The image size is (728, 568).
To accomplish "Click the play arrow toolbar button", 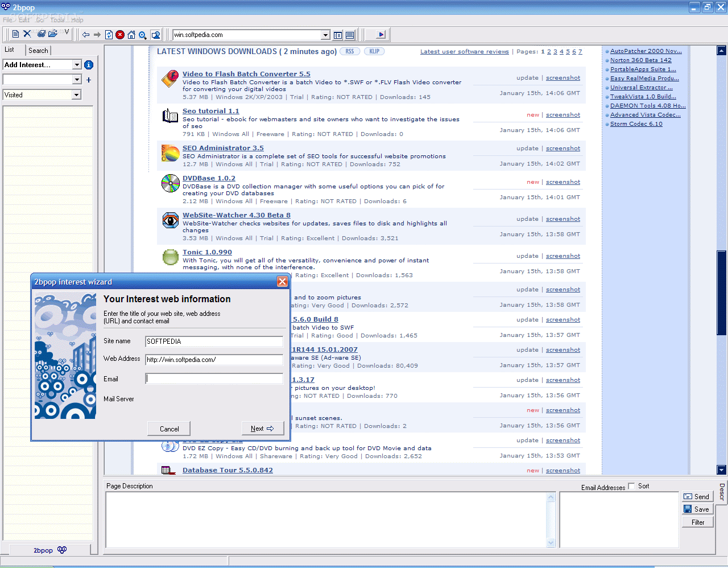I will (381, 35).
